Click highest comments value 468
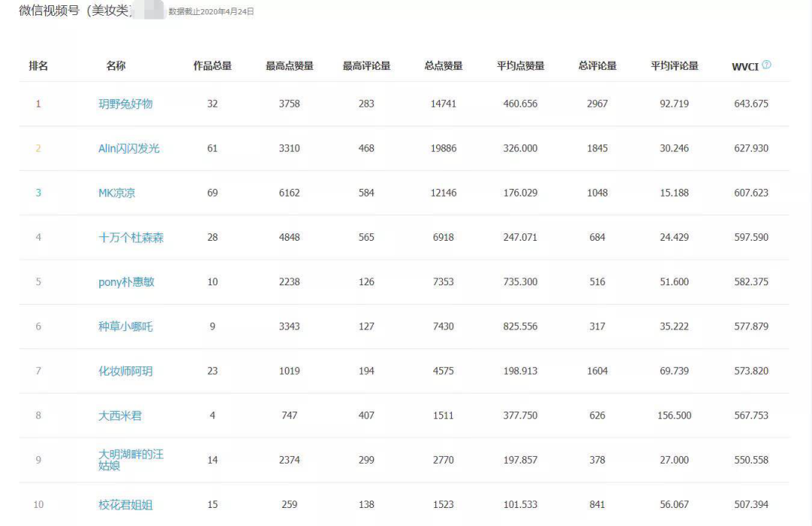This screenshot has height=526, width=812. click(366, 148)
